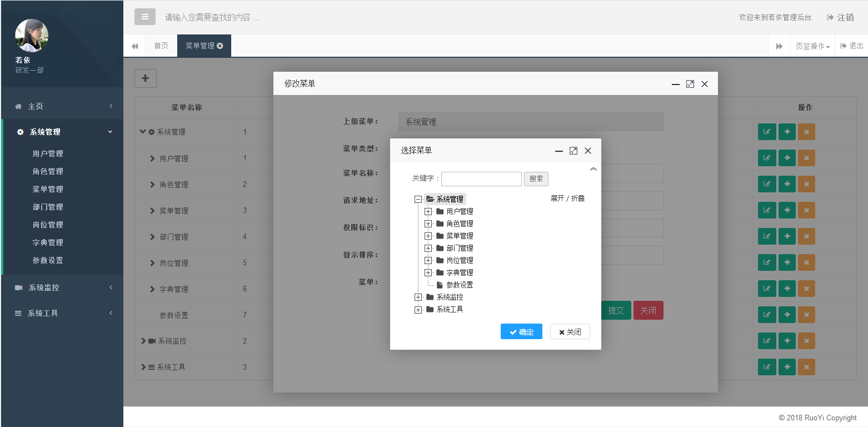
Task: Expand 岗位管理 node in menu tree
Action: [x=428, y=260]
